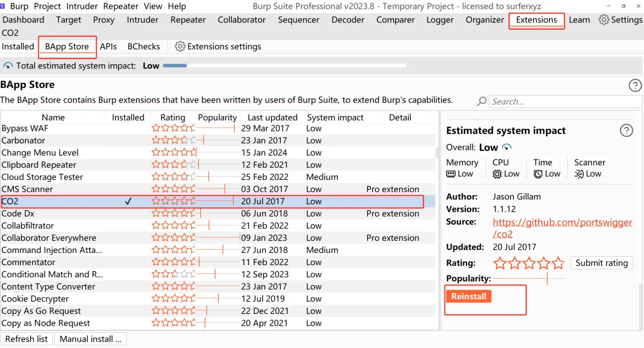
Task: Select Clipboard Repeater extension
Action: click(x=217, y=164)
